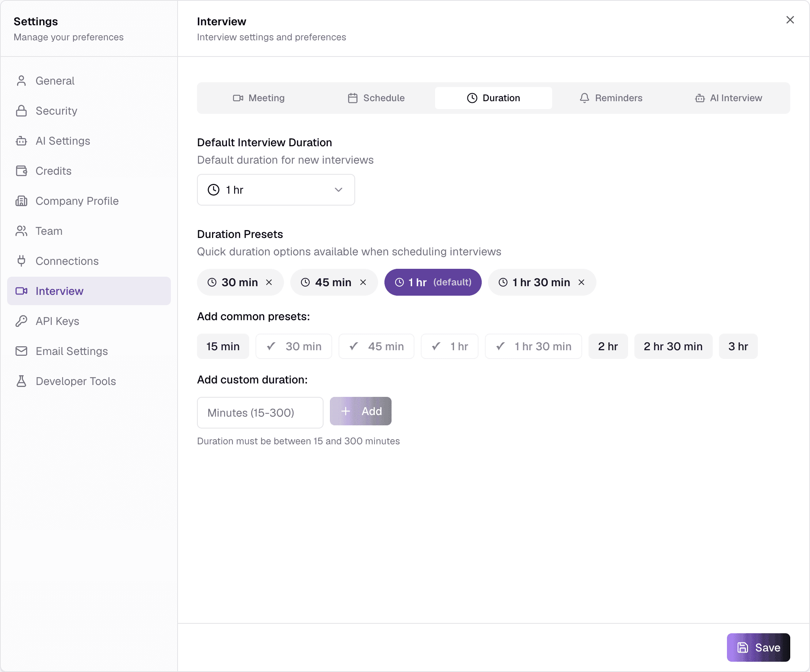Remove the 30 min preset chip

[269, 282]
